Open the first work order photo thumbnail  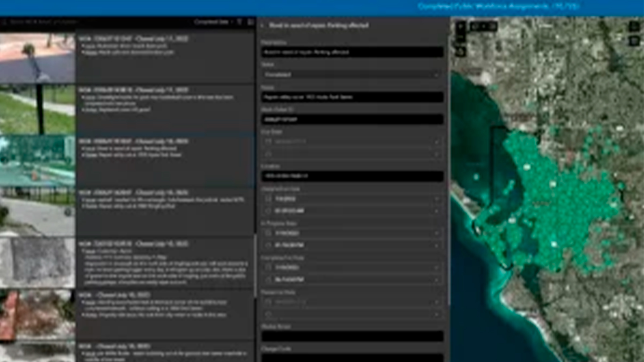coord(37,58)
